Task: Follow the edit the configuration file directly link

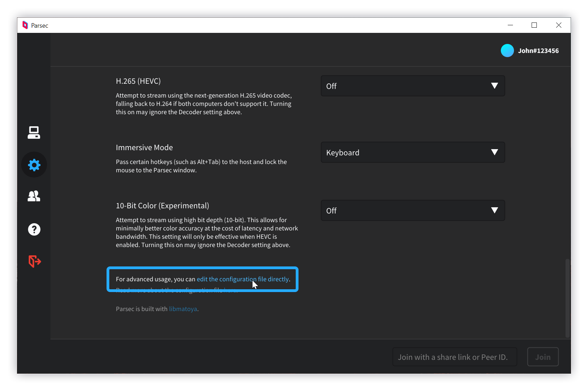Action: (x=242, y=279)
